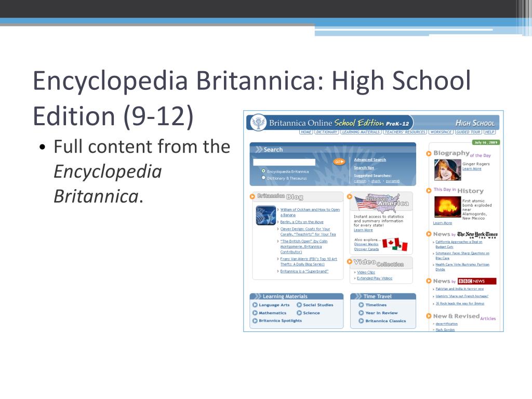Open the Video Clips link
The width and height of the screenshot is (532, 399).
366,272
